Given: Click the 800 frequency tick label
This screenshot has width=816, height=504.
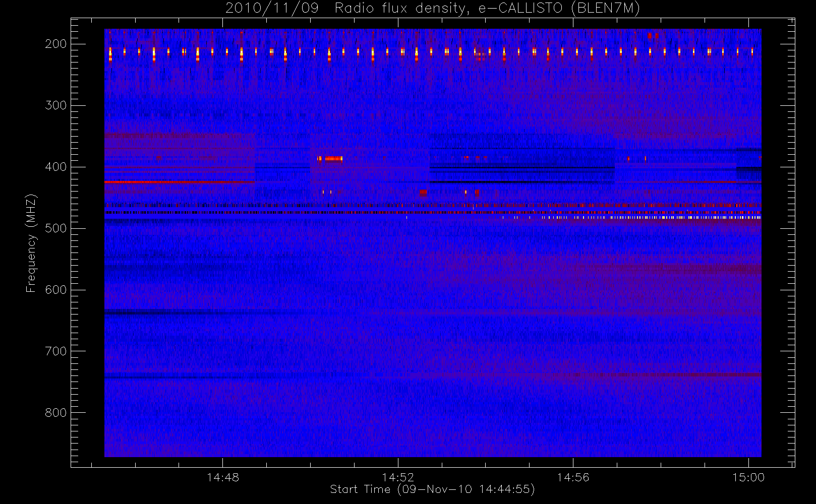Looking at the screenshot, I should pos(55,413).
